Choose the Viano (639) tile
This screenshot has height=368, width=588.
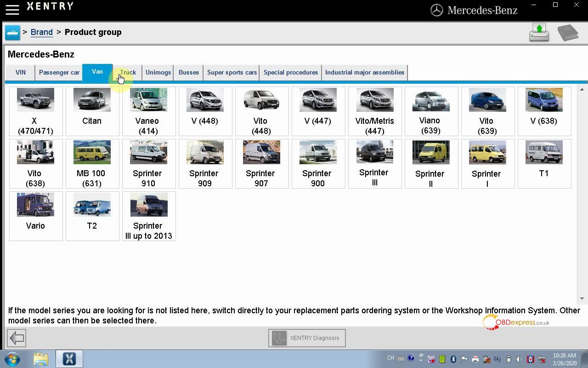(431, 111)
